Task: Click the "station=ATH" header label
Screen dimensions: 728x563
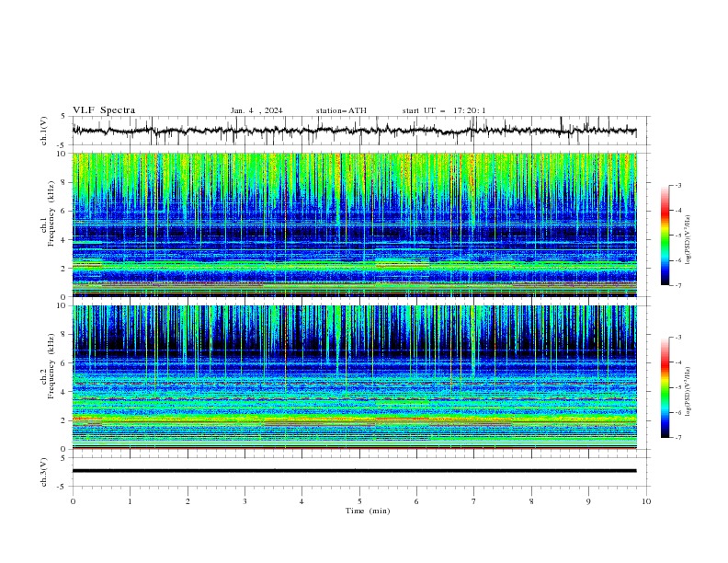Action: click(x=341, y=110)
